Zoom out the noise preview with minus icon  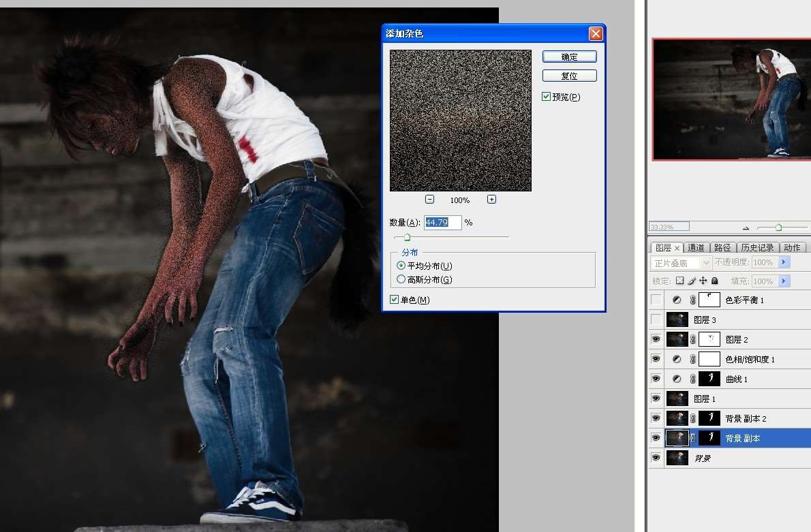coord(430,200)
